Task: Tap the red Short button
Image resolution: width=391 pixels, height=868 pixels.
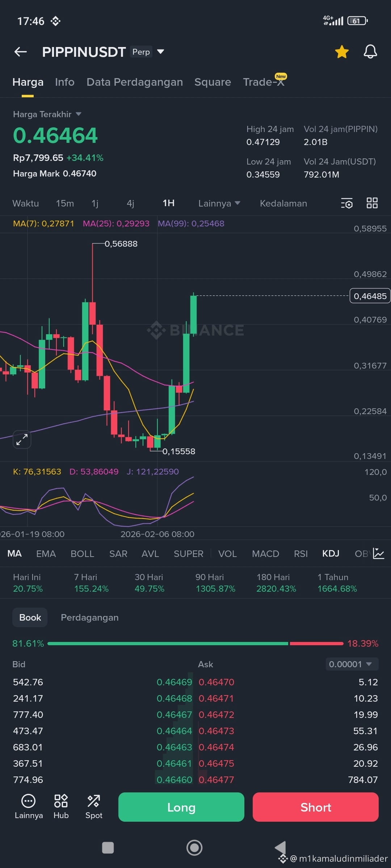Action: point(316,807)
